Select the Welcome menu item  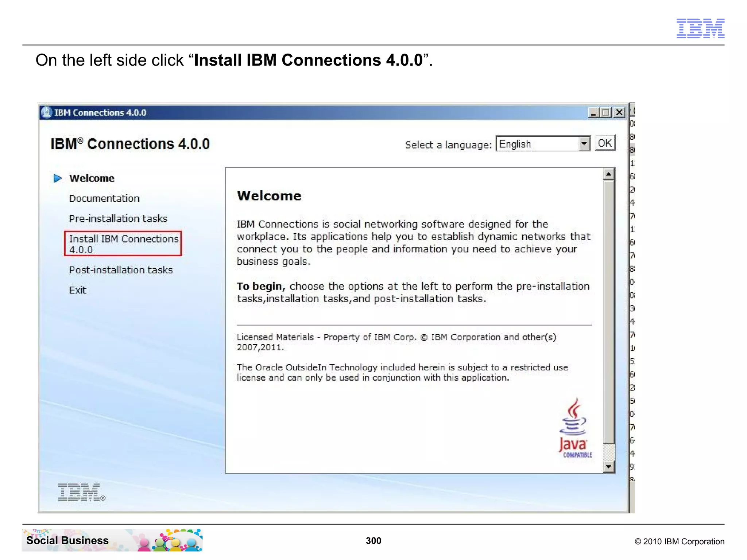[x=92, y=178]
